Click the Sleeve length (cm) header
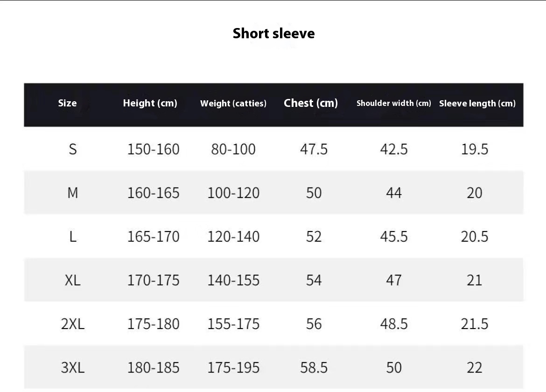Screen dimensions: 546x392 (x=477, y=104)
